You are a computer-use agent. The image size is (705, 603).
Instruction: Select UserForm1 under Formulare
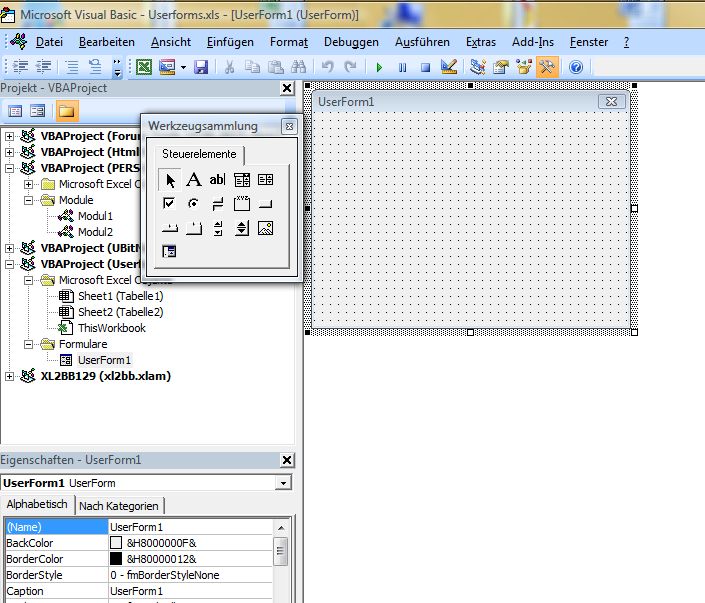click(104, 360)
